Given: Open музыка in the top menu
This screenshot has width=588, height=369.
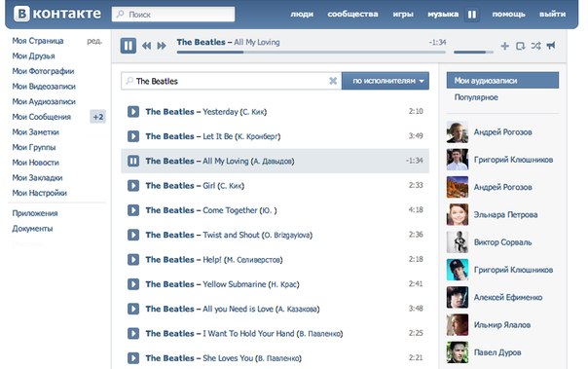Looking at the screenshot, I should [x=443, y=15].
